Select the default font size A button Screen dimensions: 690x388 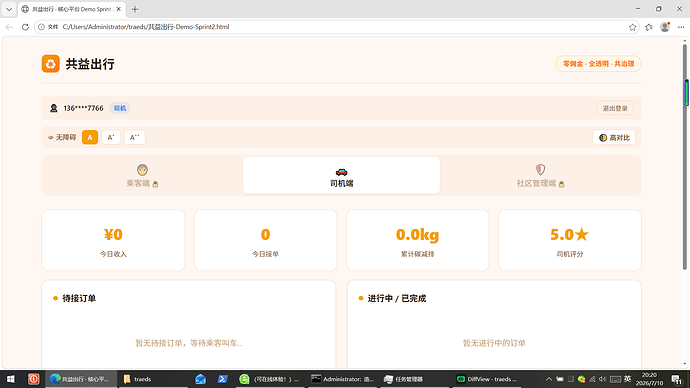click(x=90, y=137)
